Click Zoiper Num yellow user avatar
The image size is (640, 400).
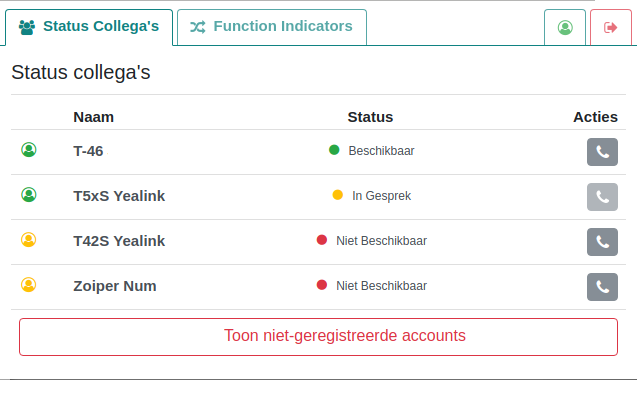28,285
